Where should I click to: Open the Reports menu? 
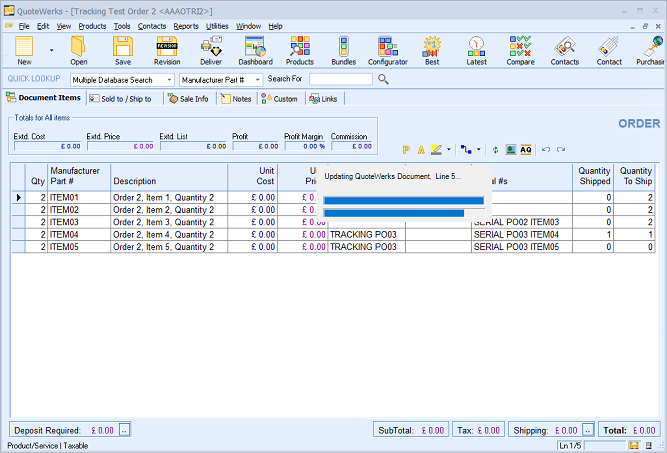[x=185, y=25]
